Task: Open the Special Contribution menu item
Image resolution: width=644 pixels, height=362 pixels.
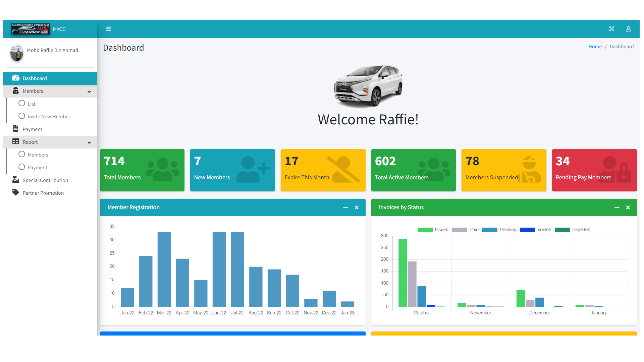Action: (x=45, y=180)
